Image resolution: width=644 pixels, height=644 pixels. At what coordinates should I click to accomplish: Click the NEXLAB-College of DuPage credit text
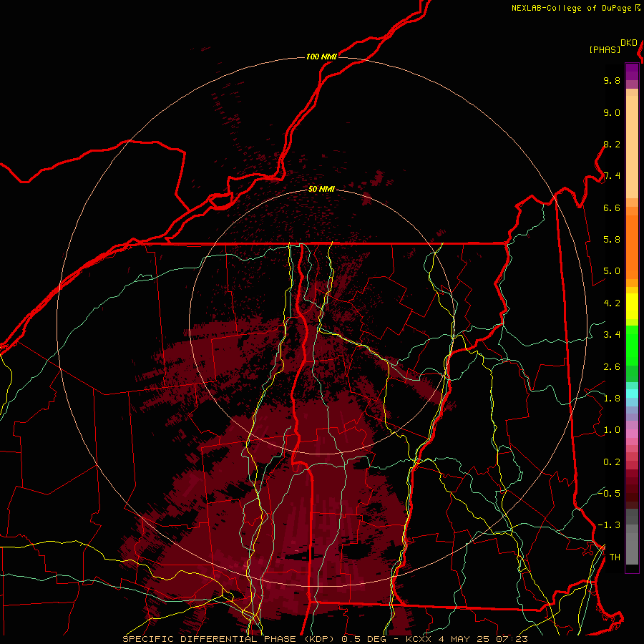tap(571, 8)
